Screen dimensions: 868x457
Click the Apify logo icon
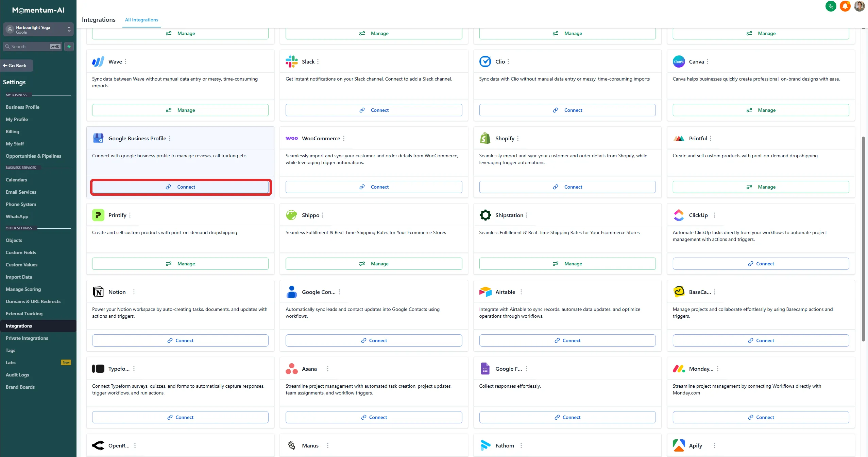click(679, 445)
